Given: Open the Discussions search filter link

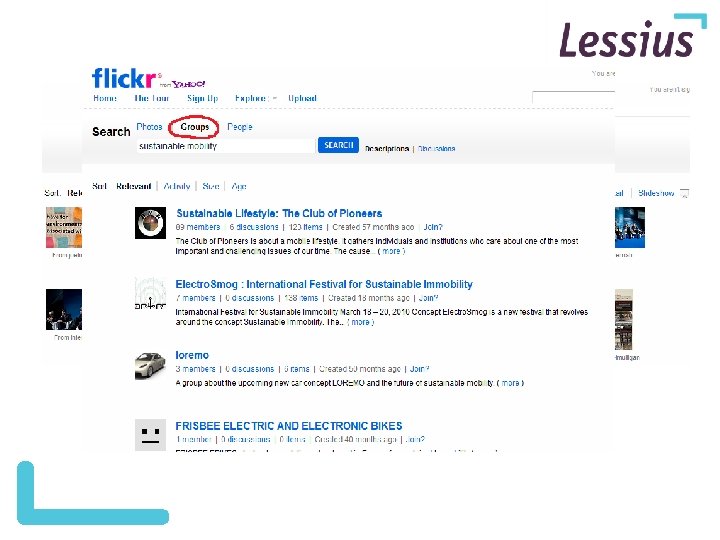Looking at the screenshot, I should click(437, 149).
